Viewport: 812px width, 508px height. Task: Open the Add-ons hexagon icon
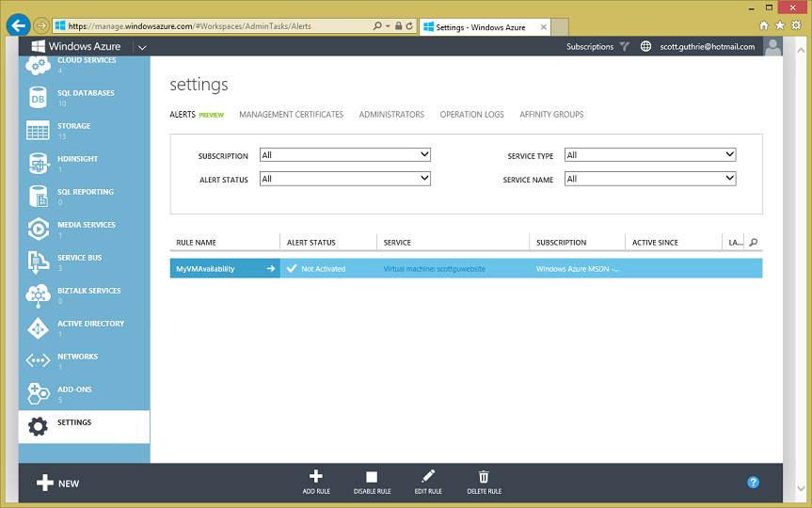click(39, 393)
